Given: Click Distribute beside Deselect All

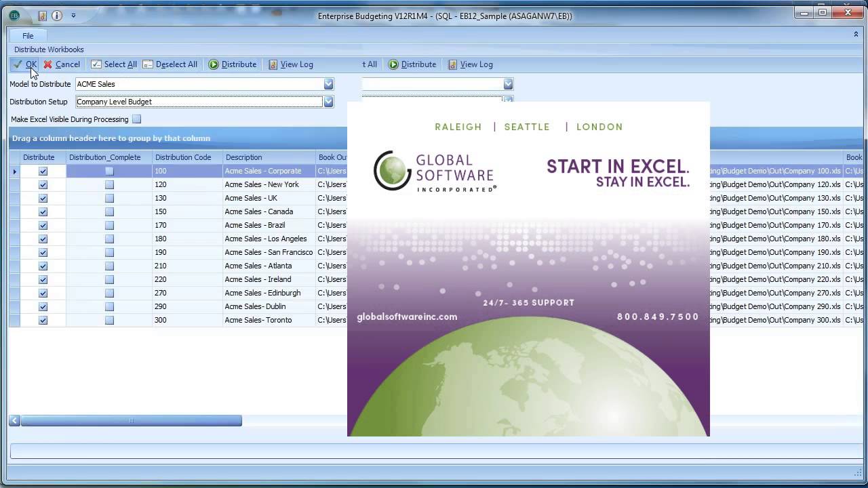Looking at the screenshot, I should point(233,64).
